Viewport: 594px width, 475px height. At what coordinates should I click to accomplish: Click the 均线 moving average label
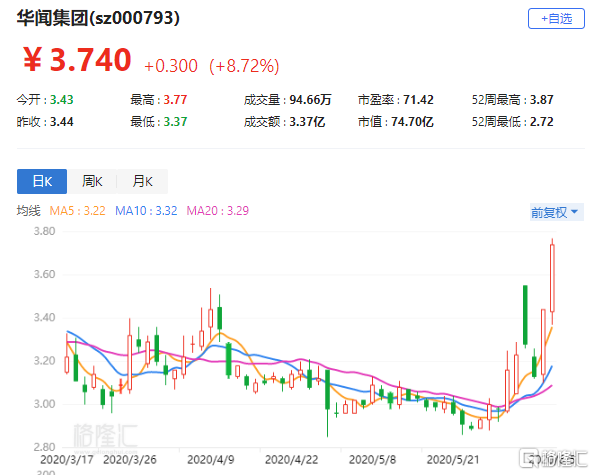click(28, 211)
